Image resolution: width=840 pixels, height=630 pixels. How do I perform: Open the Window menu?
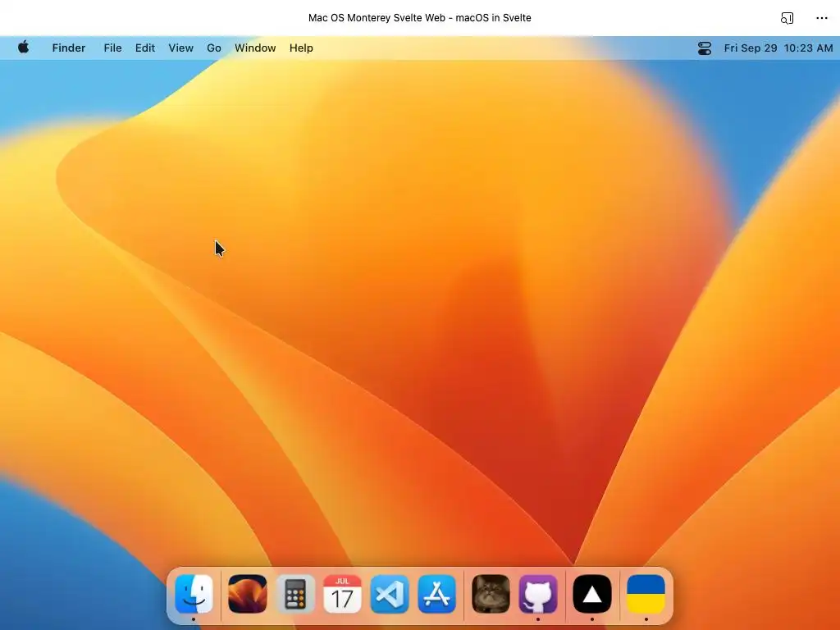255,48
